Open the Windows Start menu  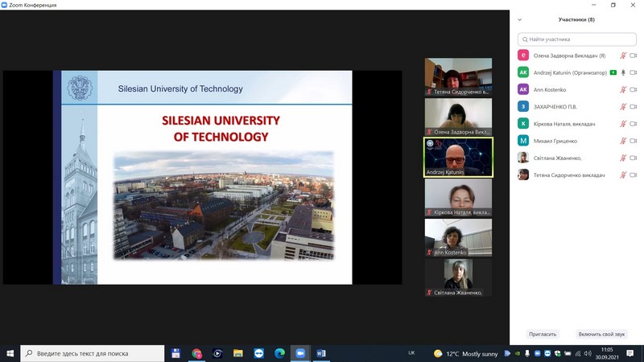(10, 353)
